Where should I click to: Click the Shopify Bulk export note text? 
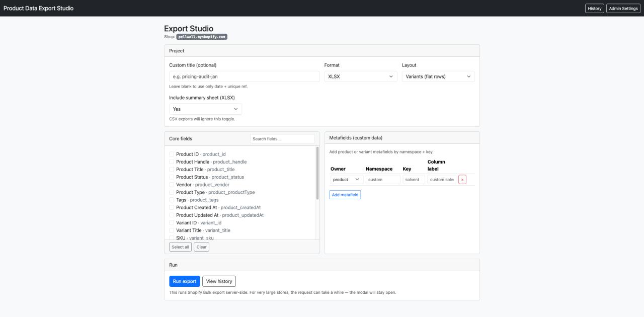coord(282,292)
